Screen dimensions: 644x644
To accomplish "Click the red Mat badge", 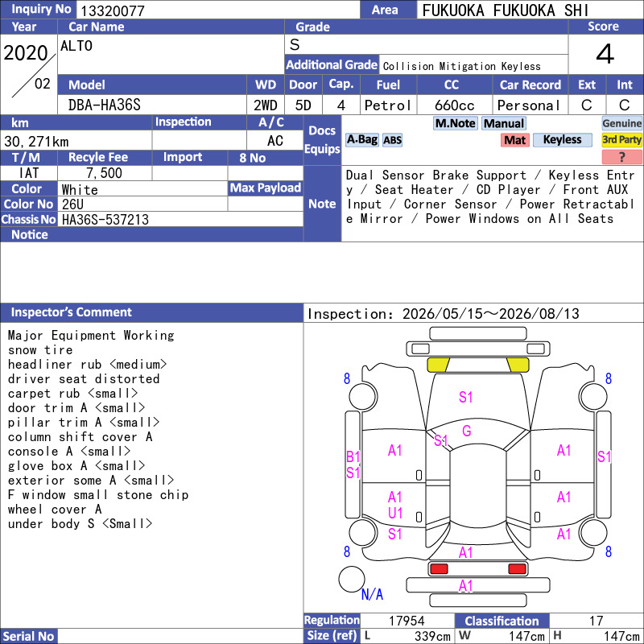I will click(515, 140).
